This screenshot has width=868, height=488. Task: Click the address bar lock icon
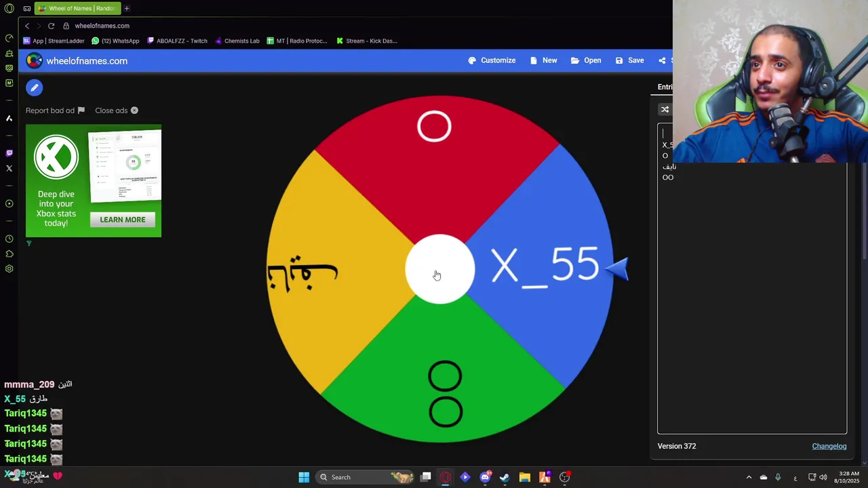click(66, 26)
